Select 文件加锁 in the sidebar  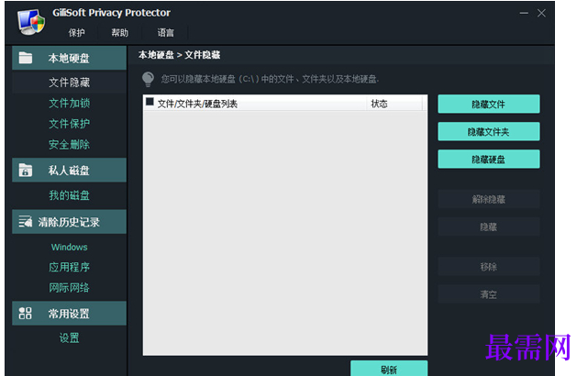[70, 103]
